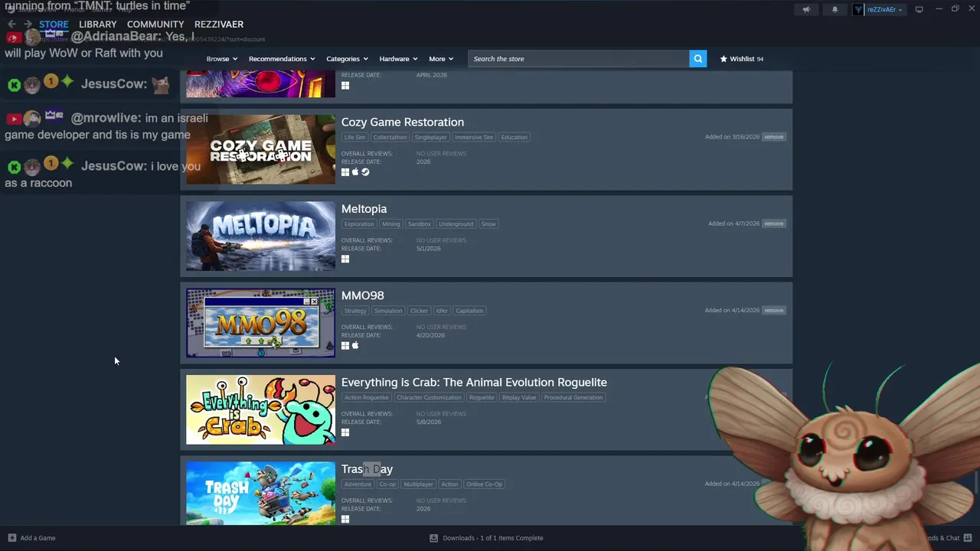The width and height of the screenshot is (980, 551).
Task: Select the Strategy tag
Action: click(x=355, y=311)
